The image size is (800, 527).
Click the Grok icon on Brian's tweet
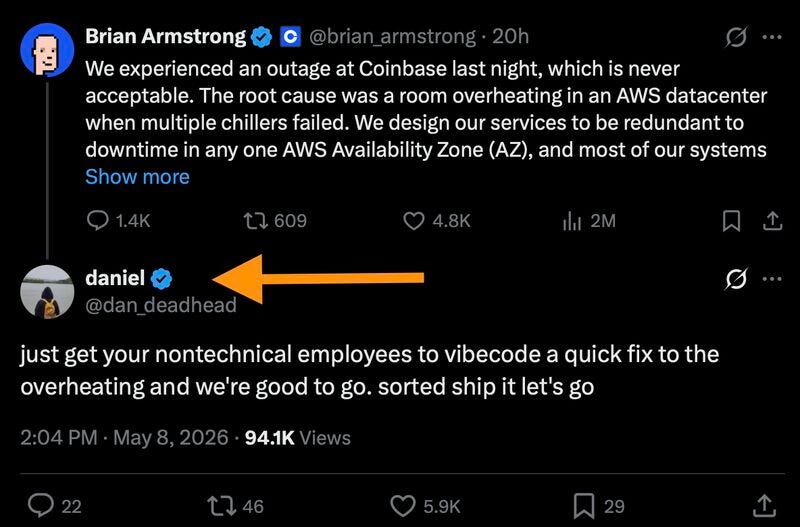click(736, 37)
